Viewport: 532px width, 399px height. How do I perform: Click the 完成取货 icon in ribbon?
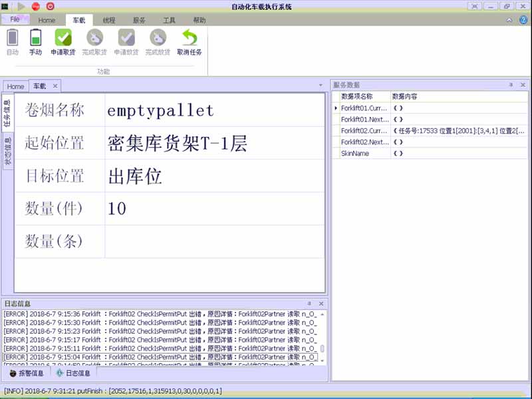[x=94, y=42]
